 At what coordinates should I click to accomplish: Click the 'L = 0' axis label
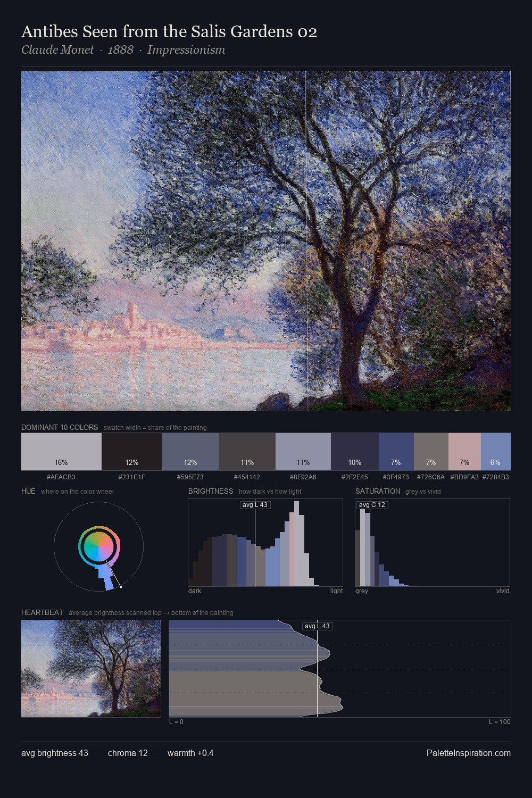(x=176, y=722)
